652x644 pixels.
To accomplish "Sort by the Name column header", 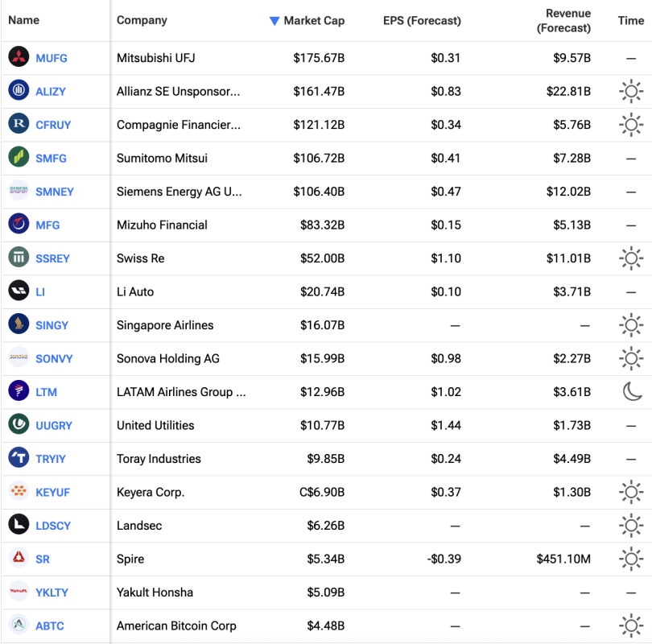I will pos(23,20).
